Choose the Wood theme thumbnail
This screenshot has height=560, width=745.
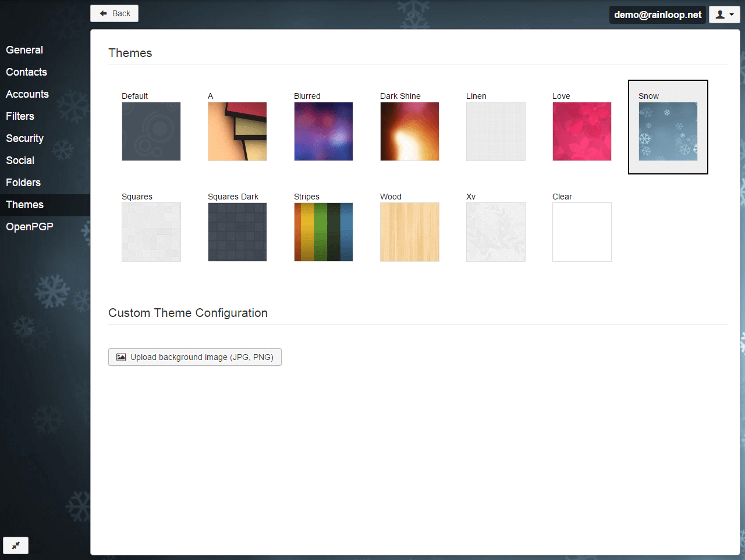click(410, 232)
